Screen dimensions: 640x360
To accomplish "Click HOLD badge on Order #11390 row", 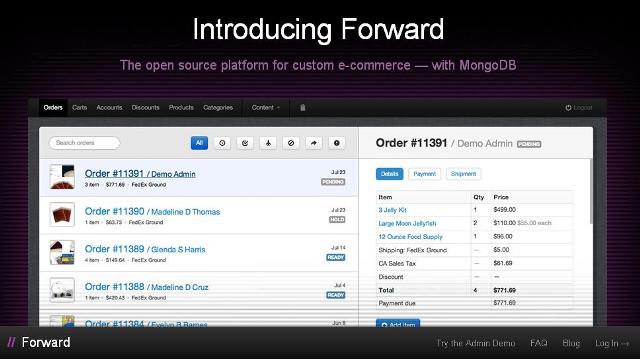I will [x=337, y=220].
